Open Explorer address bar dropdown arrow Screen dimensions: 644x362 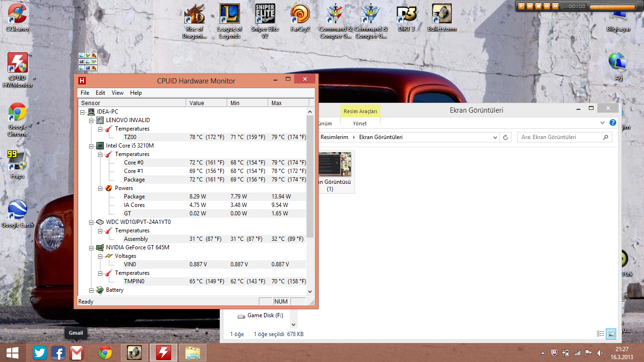[495, 137]
